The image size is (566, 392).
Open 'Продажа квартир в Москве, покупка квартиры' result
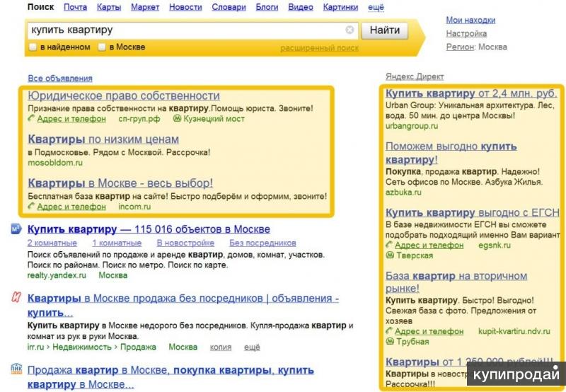point(171,377)
